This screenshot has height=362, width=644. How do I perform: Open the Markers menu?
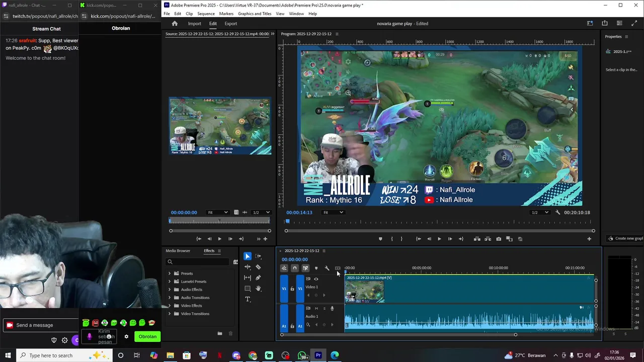coord(226,14)
